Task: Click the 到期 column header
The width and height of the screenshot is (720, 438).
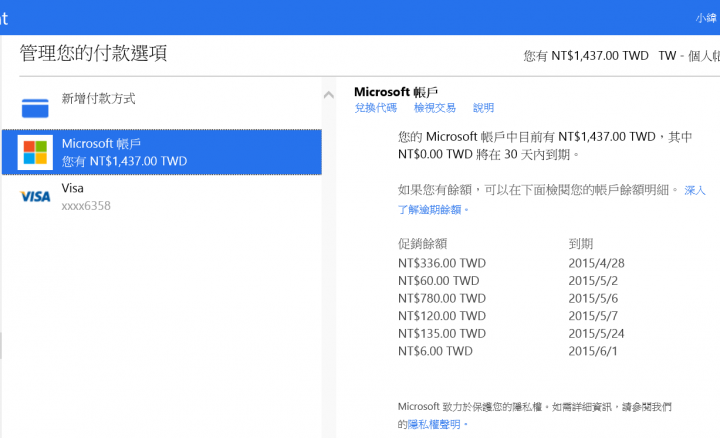Action: pos(581,244)
